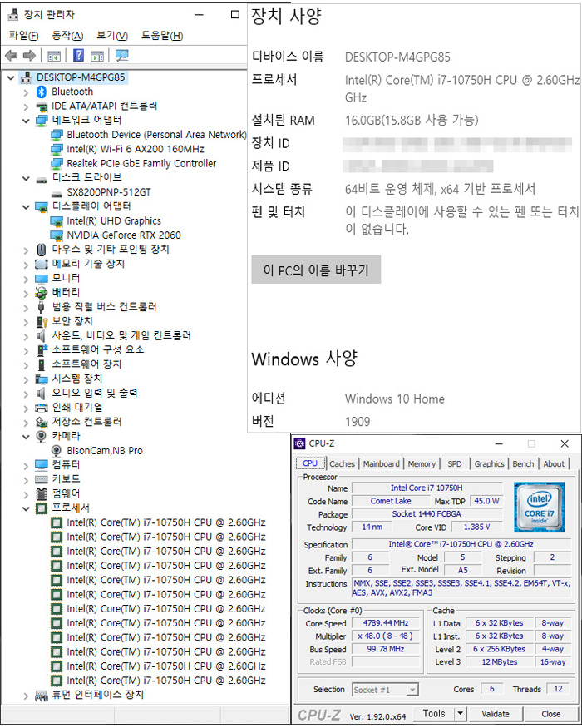Screen dimensions: 582x728
Task: Click the IDE ATA/ATAPI controller icon
Action: coord(42,106)
